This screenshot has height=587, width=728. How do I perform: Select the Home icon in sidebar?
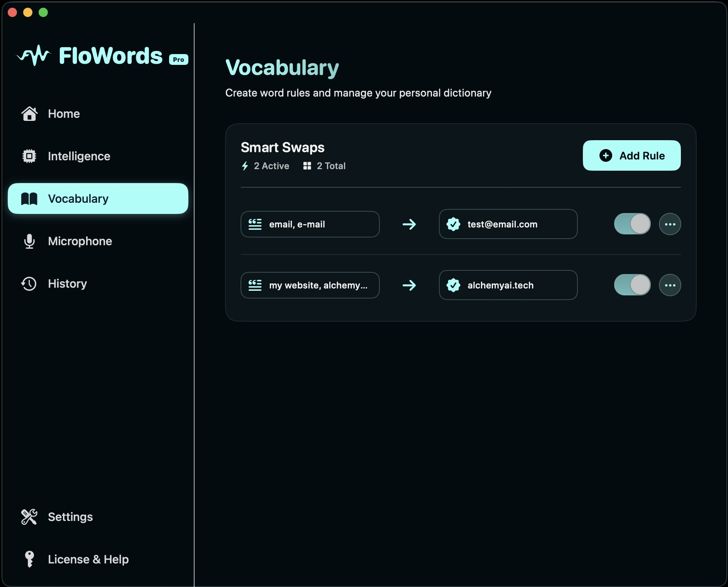pos(30,114)
